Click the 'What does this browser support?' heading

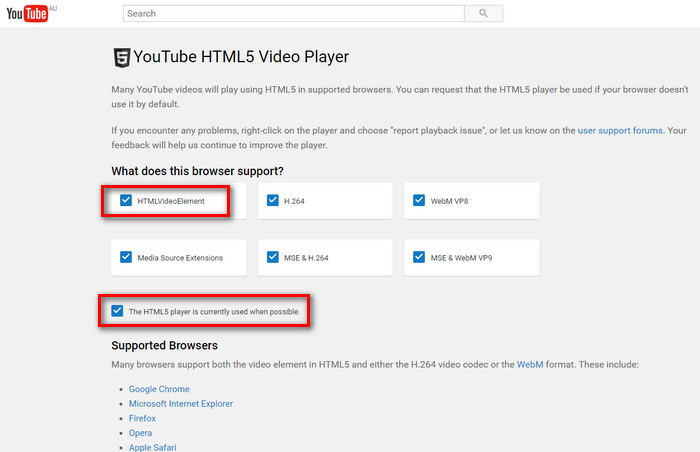pos(197,171)
